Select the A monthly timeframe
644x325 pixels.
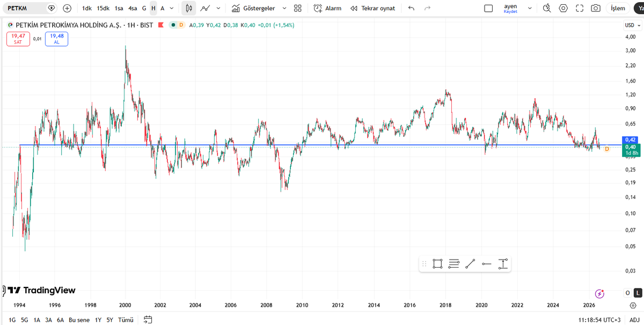[162, 8]
